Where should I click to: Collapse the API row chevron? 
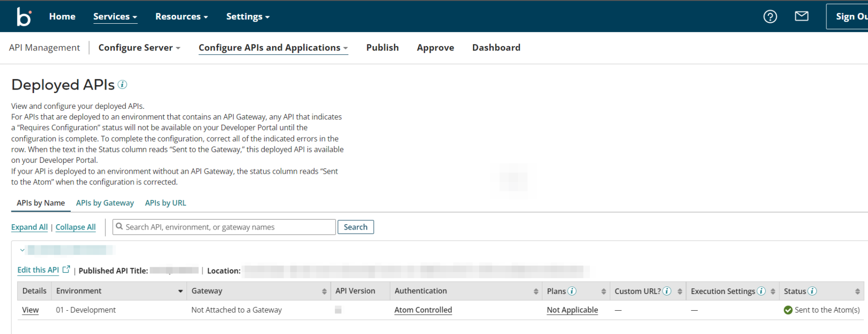pos(22,250)
